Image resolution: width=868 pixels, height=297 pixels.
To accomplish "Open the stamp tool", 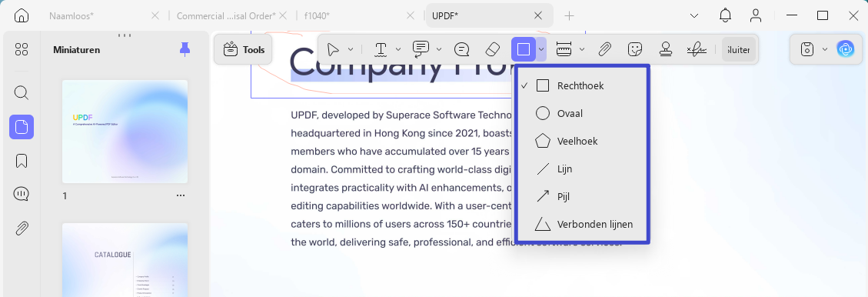I will pyautogui.click(x=665, y=50).
